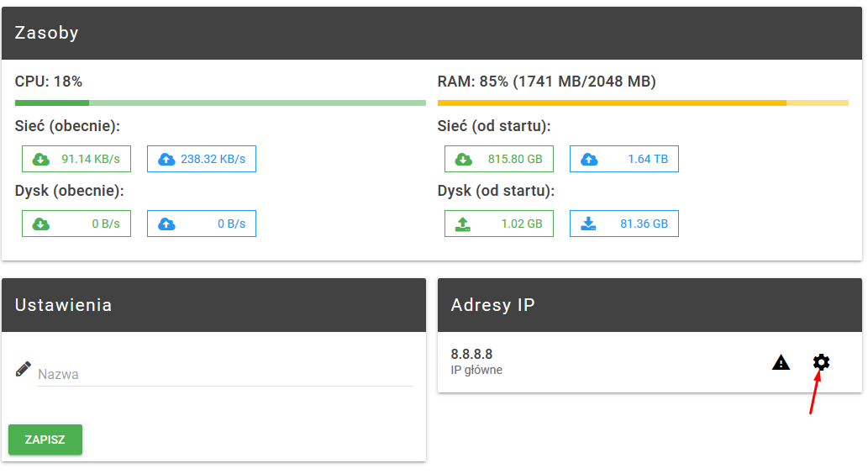
Task: Click the green cloud download icon showing 91.14 KB/s
Action: tap(40, 159)
